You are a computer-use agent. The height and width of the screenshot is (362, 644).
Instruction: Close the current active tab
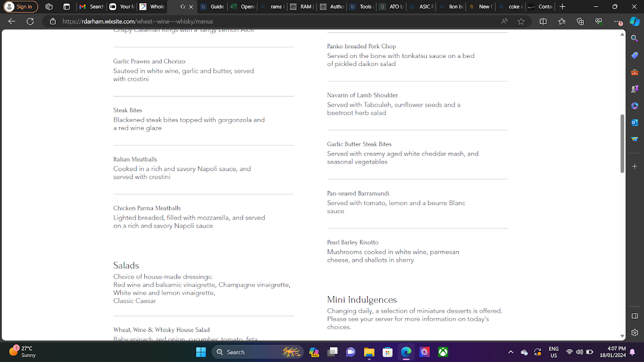[x=191, y=7]
